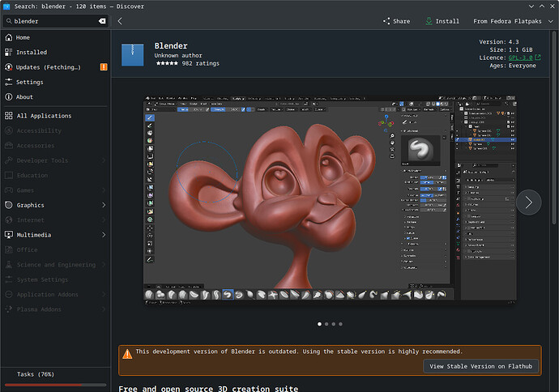Clear the blender search text
This screenshot has height=392, width=559.
pyautogui.click(x=102, y=21)
